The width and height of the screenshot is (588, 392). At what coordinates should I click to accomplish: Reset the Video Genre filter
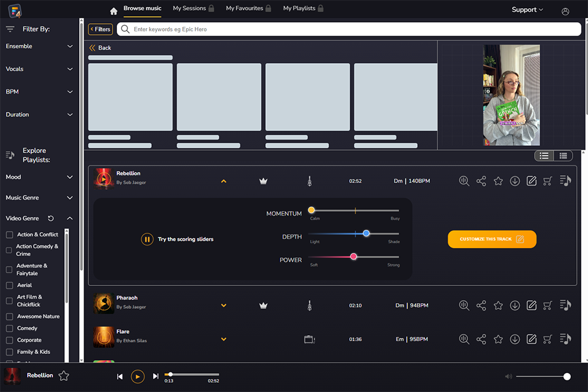point(51,218)
